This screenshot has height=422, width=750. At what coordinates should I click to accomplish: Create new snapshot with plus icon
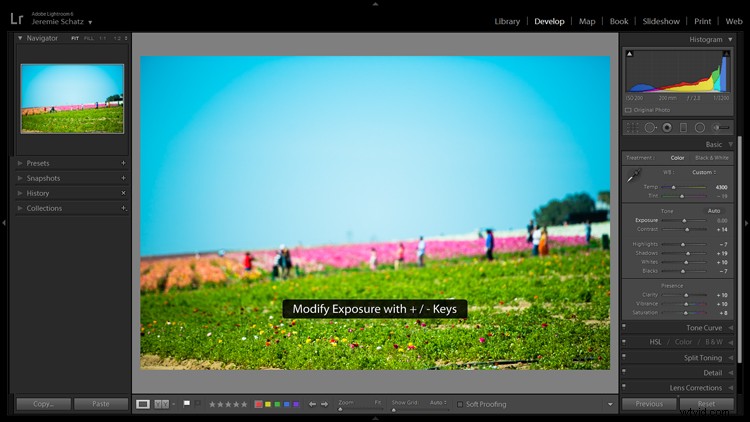(x=123, y=178)
